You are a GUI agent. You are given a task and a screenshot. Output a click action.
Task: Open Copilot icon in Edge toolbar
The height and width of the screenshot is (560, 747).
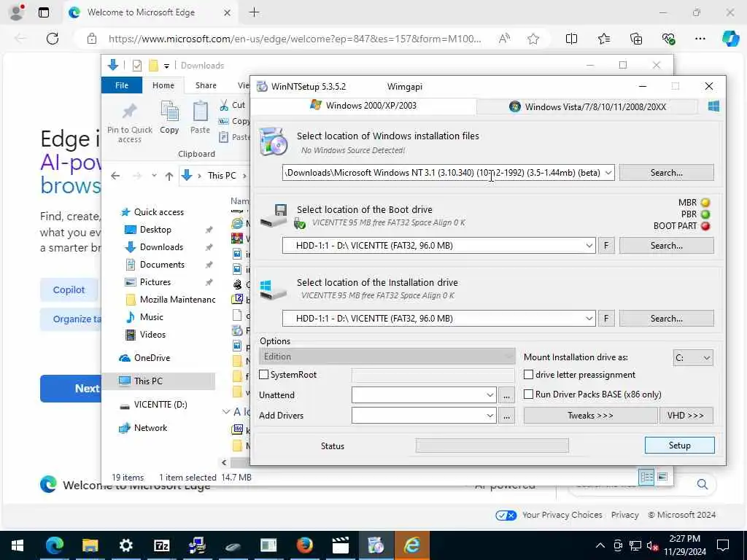[x=730, y=39]
